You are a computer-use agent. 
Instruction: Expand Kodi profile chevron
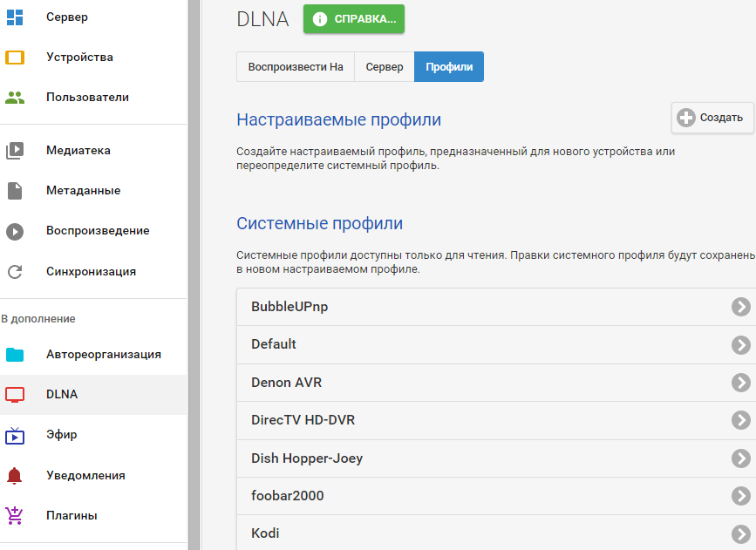tap(741, 534)
